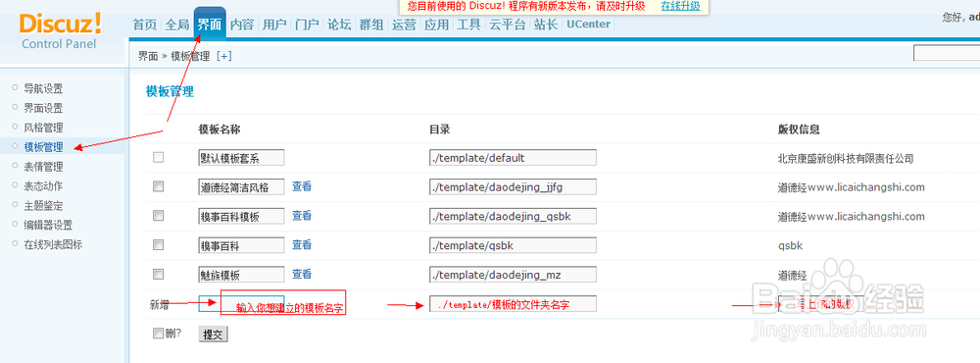
Task: Click the [+] add-to-favorites link in breadcrumb
Action: 223,56
